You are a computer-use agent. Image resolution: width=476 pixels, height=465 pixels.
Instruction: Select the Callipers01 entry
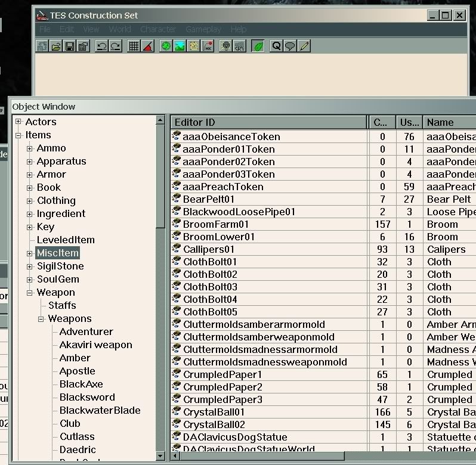click(x=323, y=249)
